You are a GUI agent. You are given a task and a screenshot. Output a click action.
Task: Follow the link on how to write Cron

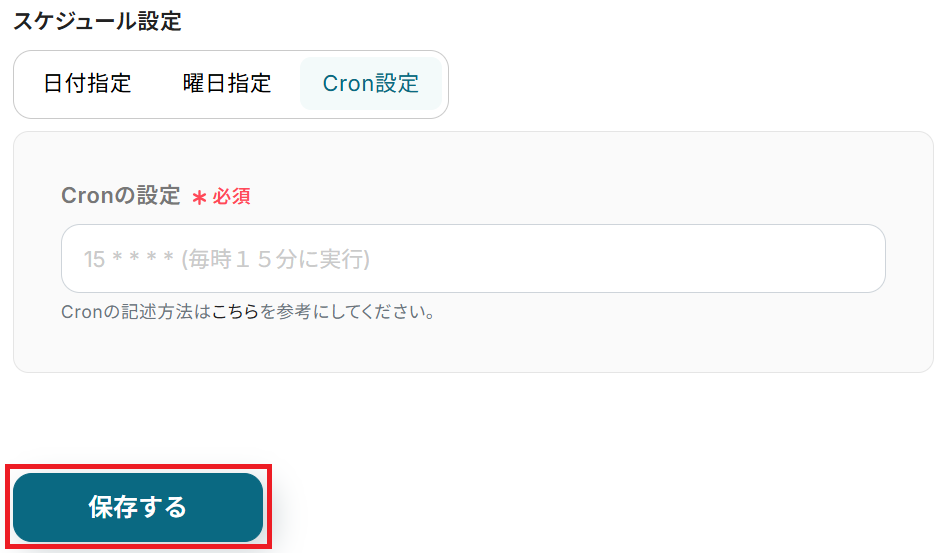pyautogui.click(x=235, y=312)
